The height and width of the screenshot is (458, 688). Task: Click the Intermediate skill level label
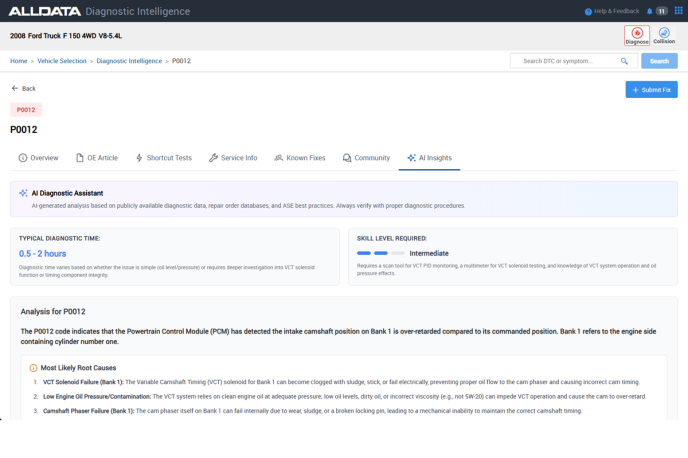(429, 254)
